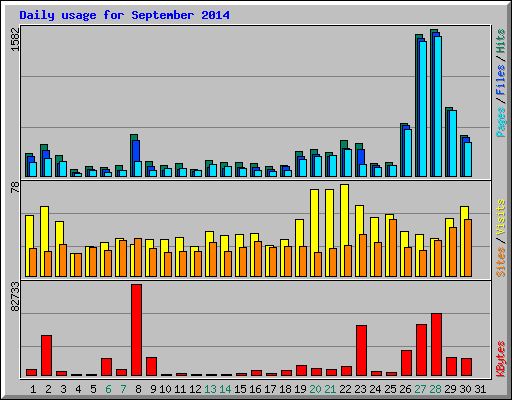Click the green weekend day label '6'

(108, 389)
